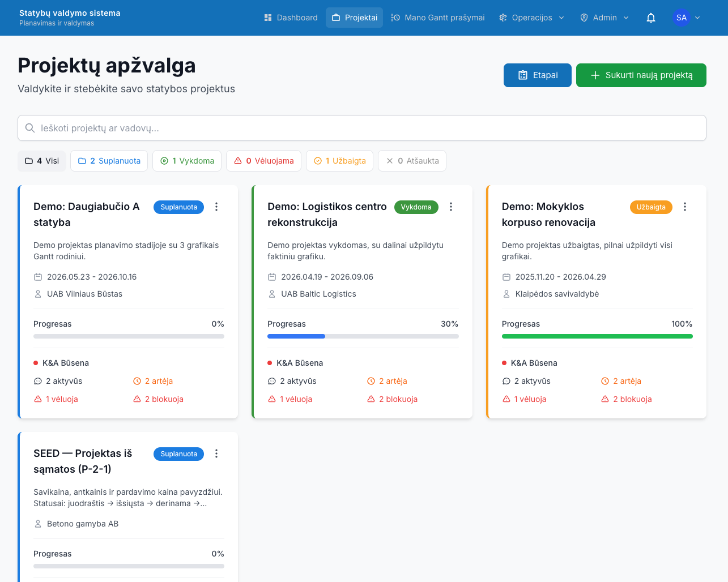Expand the Operacijos dropdown chevron
Image resolution: width=728 pixels, height=582 pixels.
[x=561, y=18]
